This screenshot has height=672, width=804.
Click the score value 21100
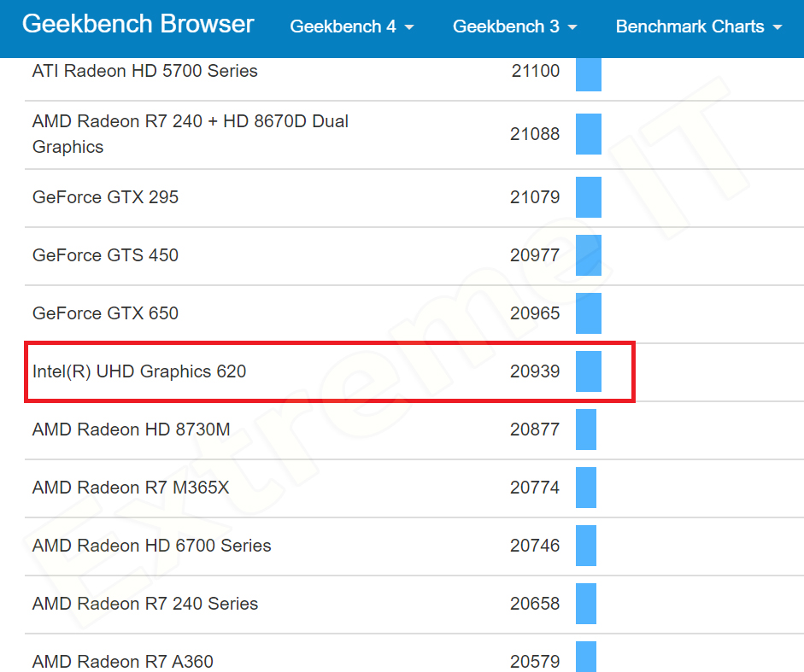click(x=536, y=71)
